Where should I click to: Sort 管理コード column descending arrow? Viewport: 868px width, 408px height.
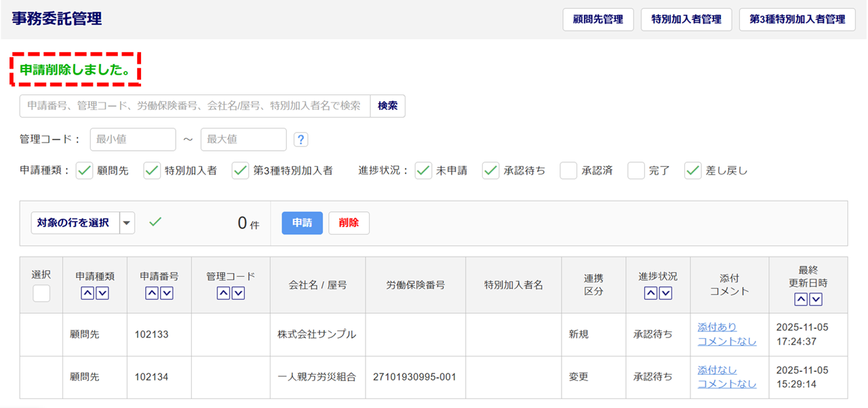tap(238, 293)
